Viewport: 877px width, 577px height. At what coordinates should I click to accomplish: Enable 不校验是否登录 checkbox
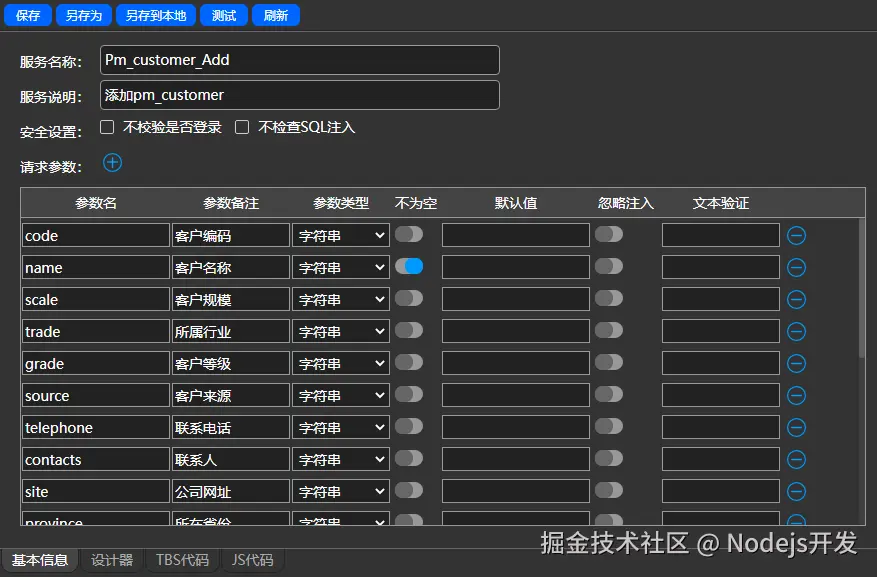click(x=107, y=127)
